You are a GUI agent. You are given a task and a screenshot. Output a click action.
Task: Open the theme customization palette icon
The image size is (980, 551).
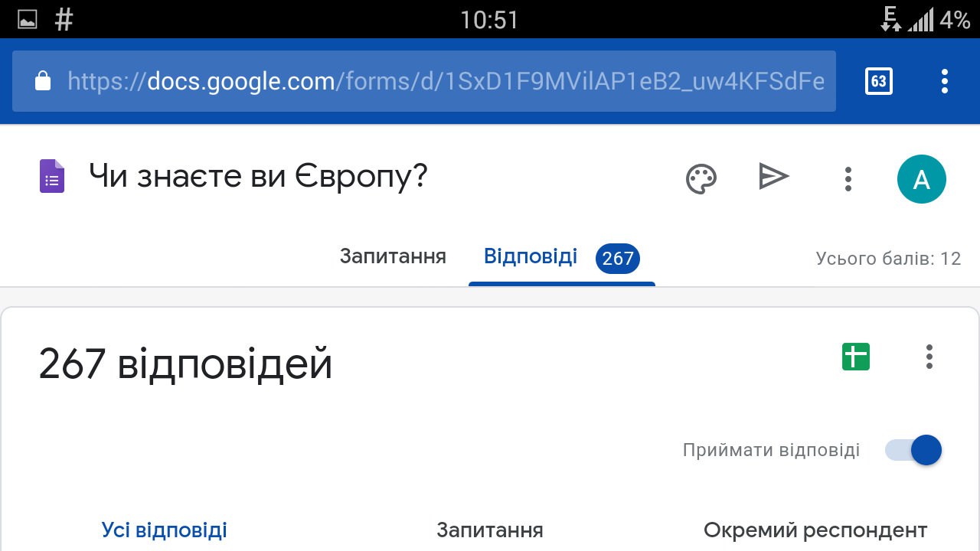coord(701,179)
